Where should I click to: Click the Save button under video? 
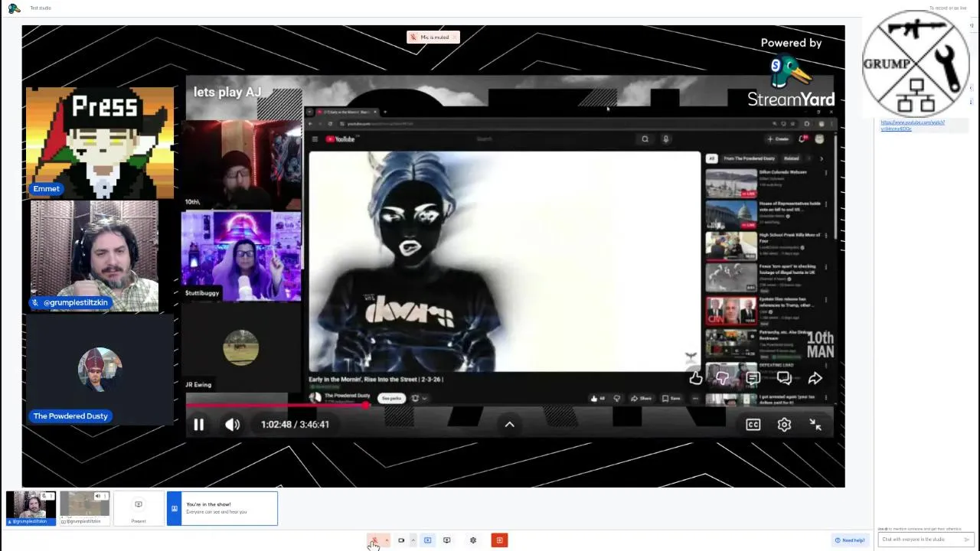pyautogui.click(x=670, y=398)
